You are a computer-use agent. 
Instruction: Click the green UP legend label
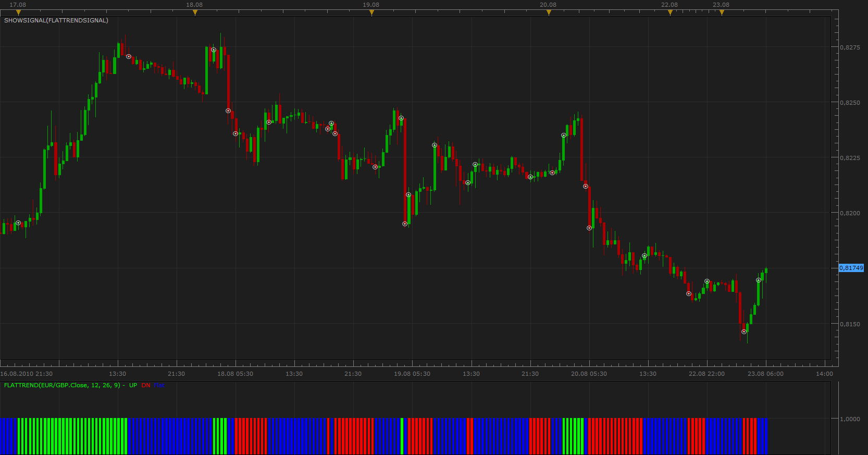pyautogui.click(x=133, y=385)
